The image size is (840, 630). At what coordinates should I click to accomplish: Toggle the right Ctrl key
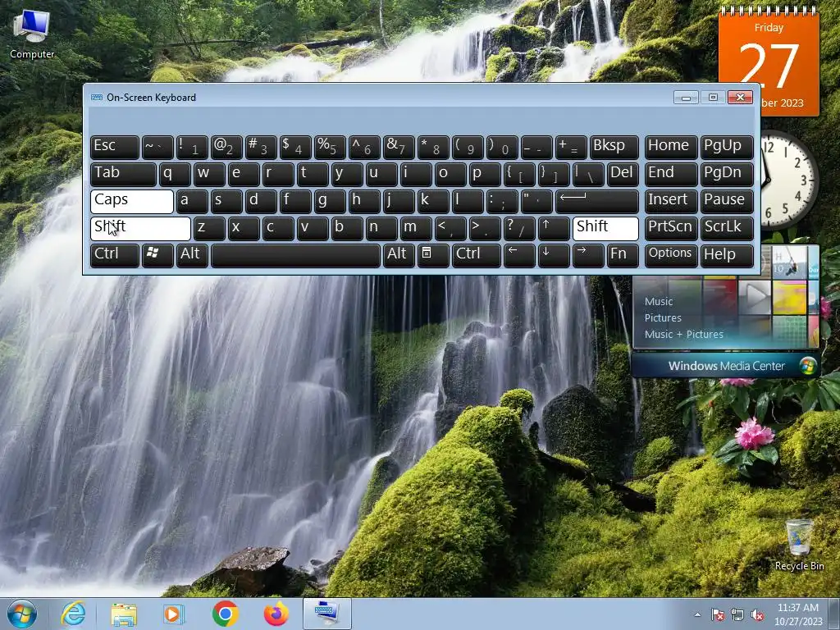[x=477, y=255]
